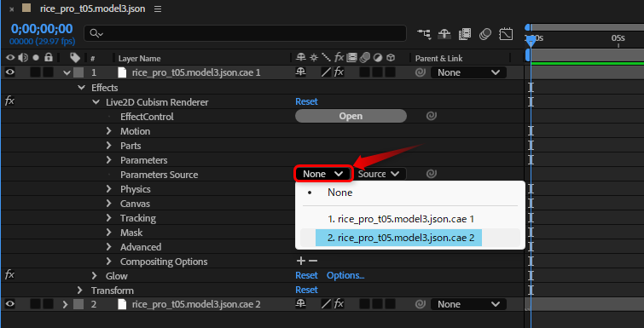This screenshot has height=328, width=644.
Task: Expand the Parts property group
Action: click(x=109, y=146)
